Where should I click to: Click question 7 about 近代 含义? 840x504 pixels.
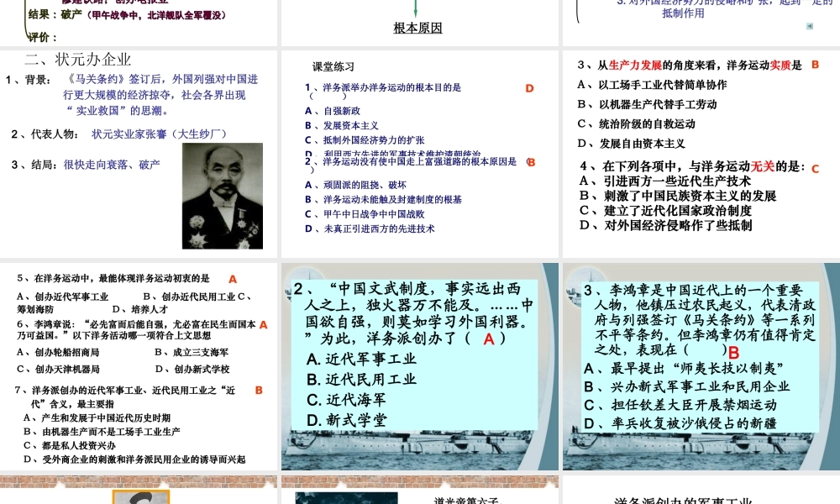(126, 396)
